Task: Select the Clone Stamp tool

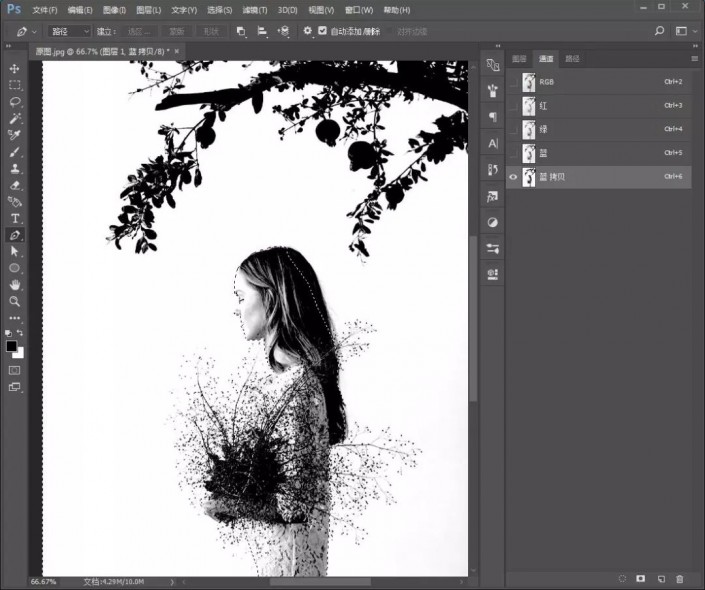Action: (15, 168)
